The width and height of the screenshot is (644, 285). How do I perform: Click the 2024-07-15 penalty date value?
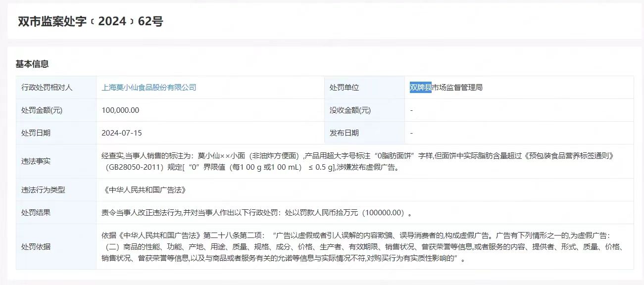pos(122,133)
